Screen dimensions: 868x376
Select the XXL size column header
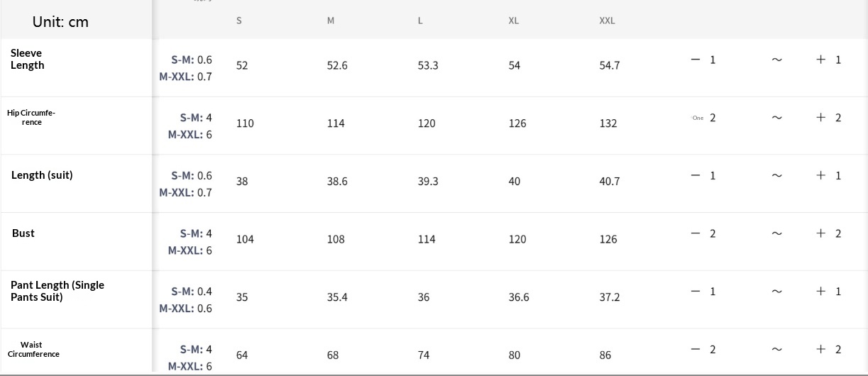pyautogui.click(x=607, y=21)
